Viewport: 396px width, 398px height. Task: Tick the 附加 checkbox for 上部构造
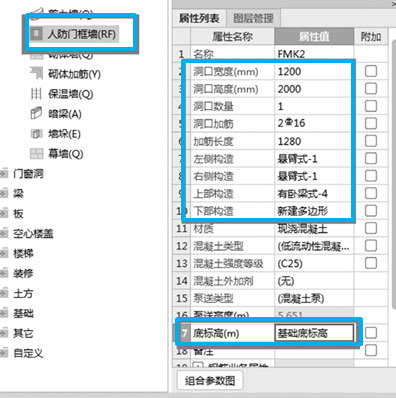pos(371,193)
